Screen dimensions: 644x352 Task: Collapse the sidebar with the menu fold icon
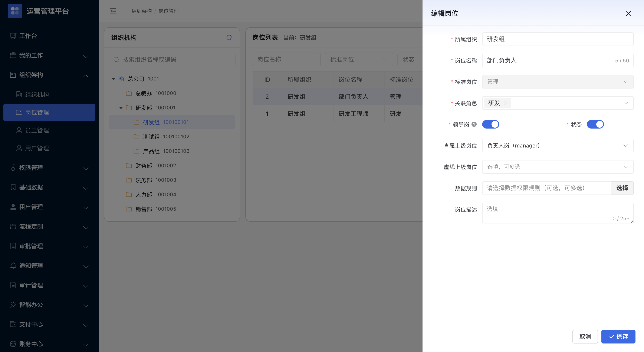click(113, 11)
